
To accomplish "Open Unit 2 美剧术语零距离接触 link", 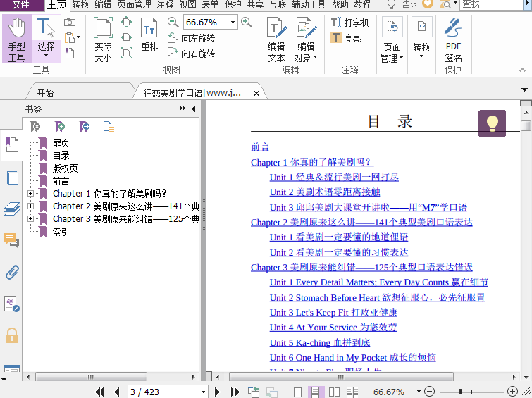I will coord(325,192).
